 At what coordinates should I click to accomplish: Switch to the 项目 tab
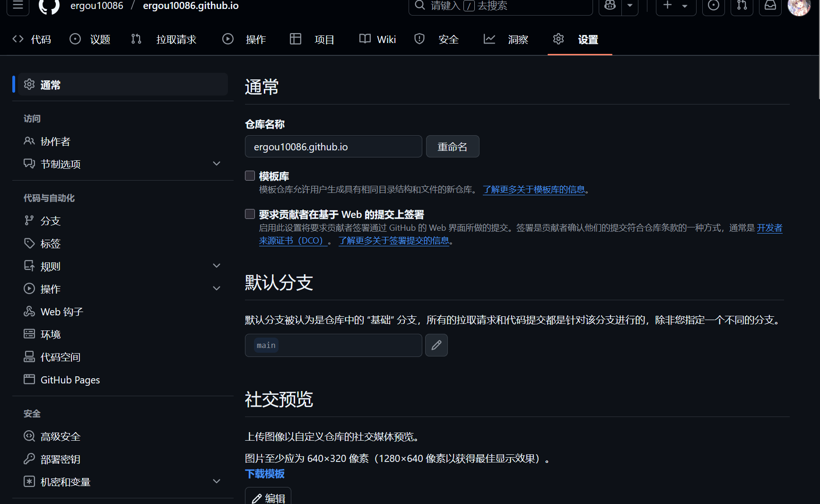[312, 39]
